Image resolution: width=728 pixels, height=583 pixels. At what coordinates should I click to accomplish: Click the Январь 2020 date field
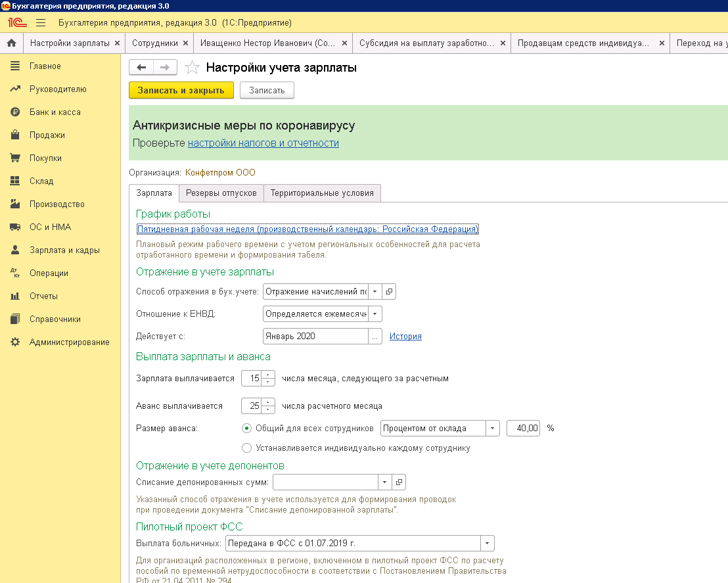(x=316, y=337)
